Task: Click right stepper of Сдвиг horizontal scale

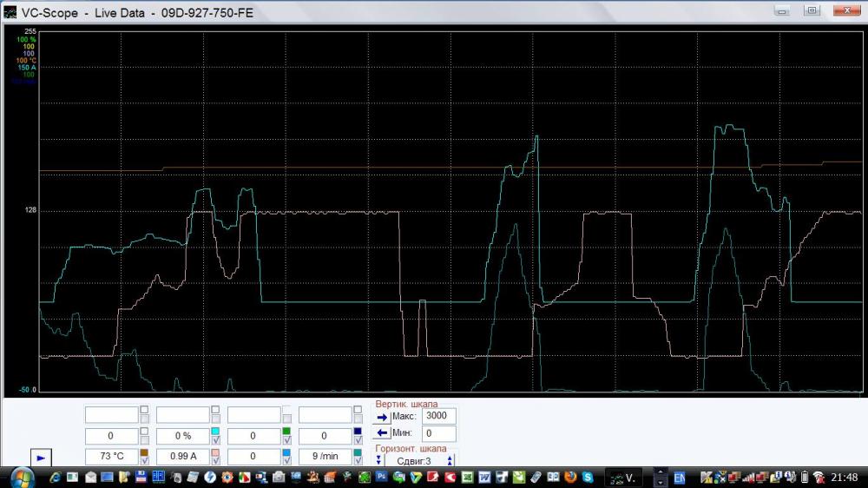Action: tap(450, 459)
